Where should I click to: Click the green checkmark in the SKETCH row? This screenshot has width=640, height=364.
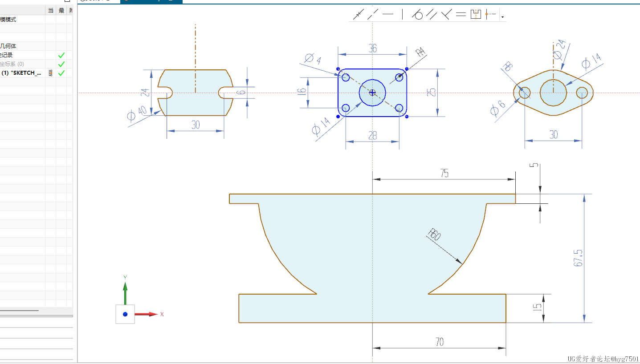[61, 73]
